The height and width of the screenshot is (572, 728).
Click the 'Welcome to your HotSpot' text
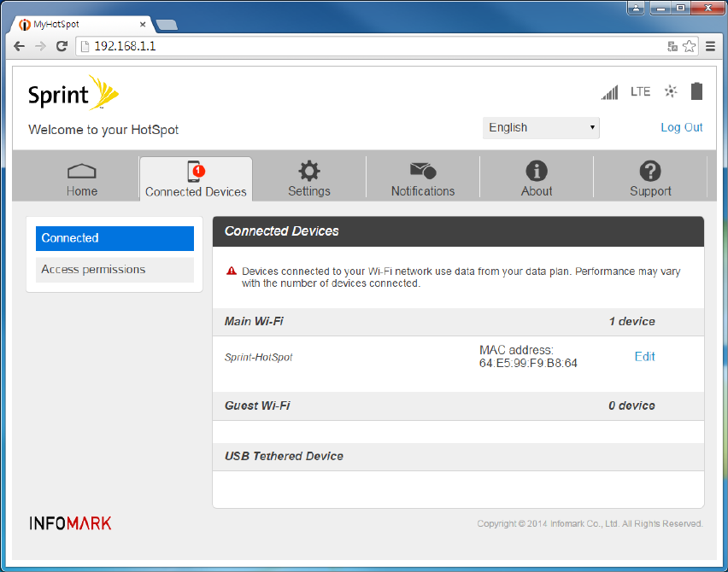(x=103, y=130)
